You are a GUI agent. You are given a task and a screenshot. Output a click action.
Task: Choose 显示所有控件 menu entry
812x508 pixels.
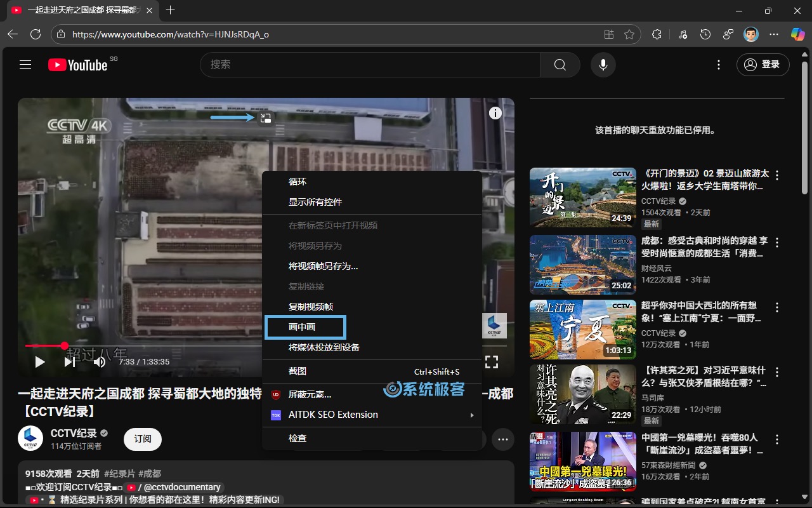point(372,202)
